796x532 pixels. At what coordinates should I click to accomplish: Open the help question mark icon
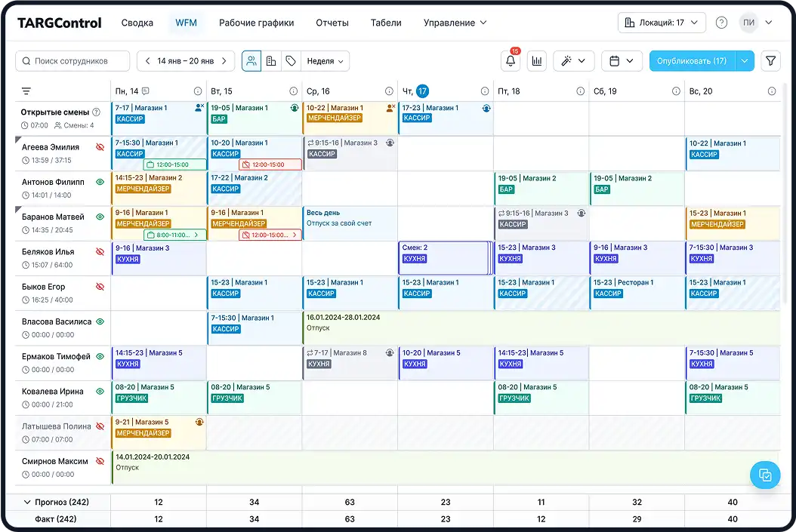point(721,23)
